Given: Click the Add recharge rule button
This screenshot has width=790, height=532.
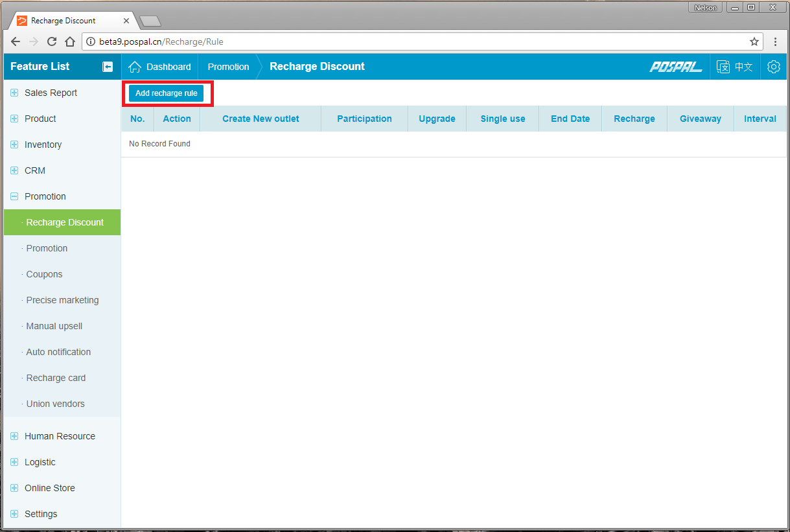Looking at the screenshot, I should pyautogui.click(x=167, y=93).
